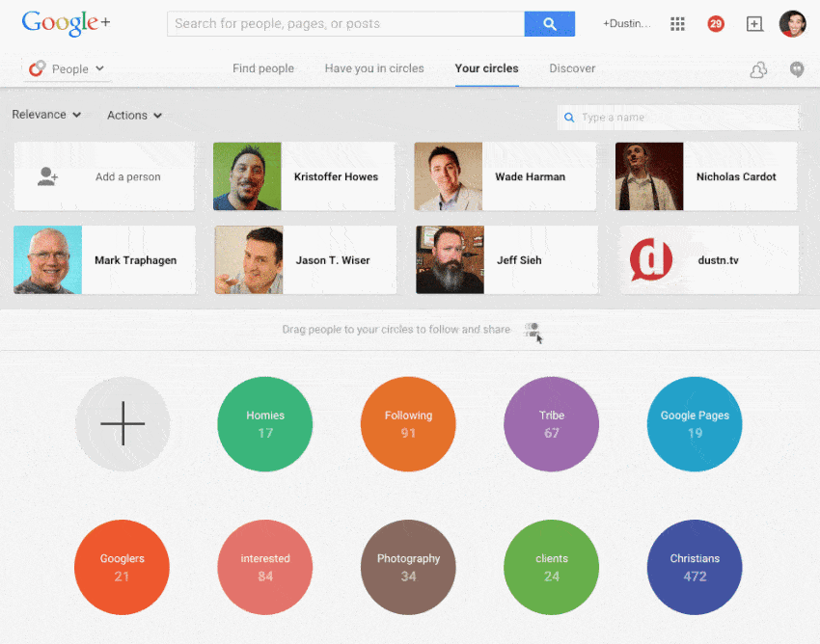The height and width of the screenshot is (644, 820).
Task: Click the magnifier in Type a name box
Action: [x=569, y=118]
